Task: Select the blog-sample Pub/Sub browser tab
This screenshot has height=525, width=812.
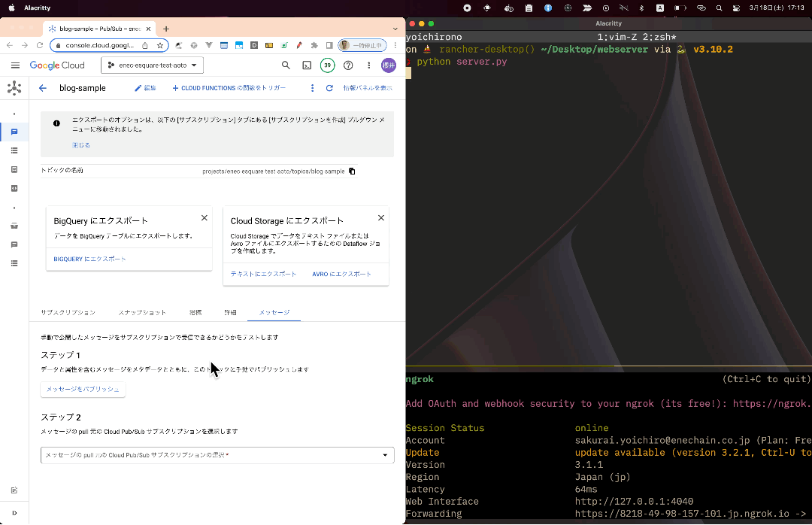Action: (98, 29)
